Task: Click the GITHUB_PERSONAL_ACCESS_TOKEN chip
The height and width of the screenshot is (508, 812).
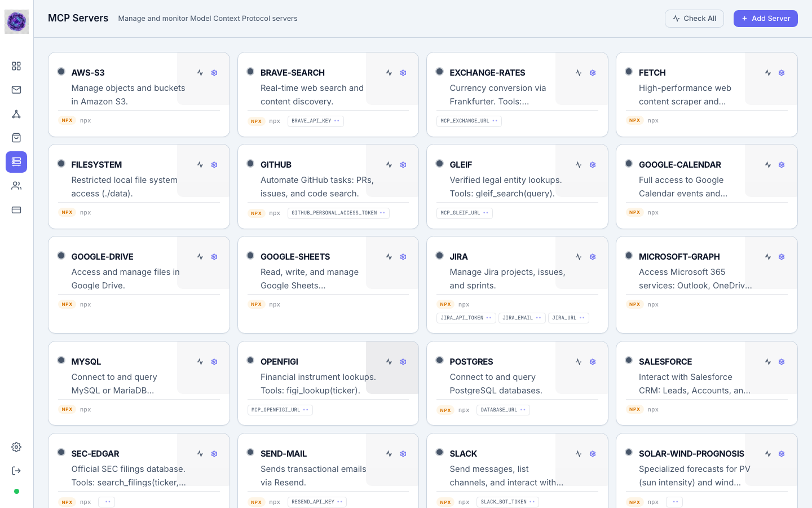Action: click(x=338, y=213)
